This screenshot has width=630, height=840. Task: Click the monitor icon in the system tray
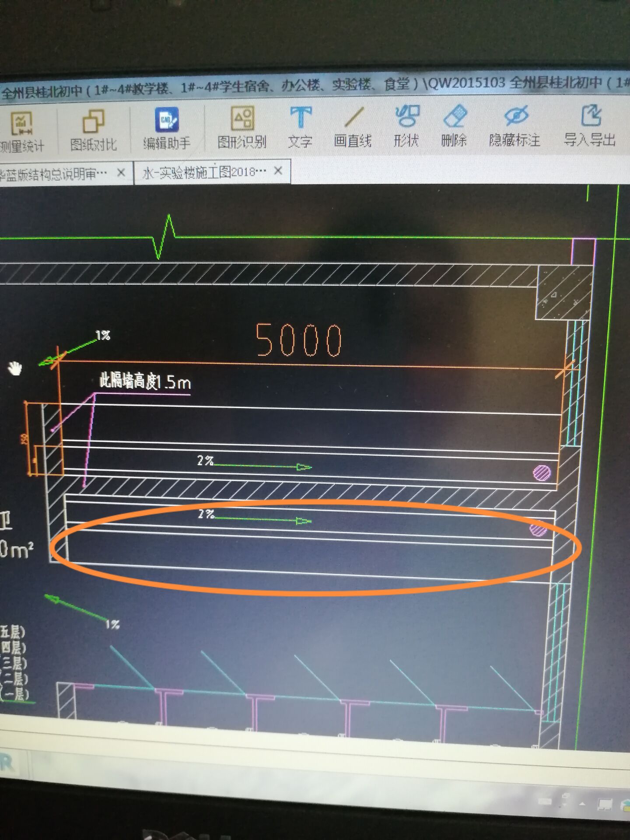(605, 804)
